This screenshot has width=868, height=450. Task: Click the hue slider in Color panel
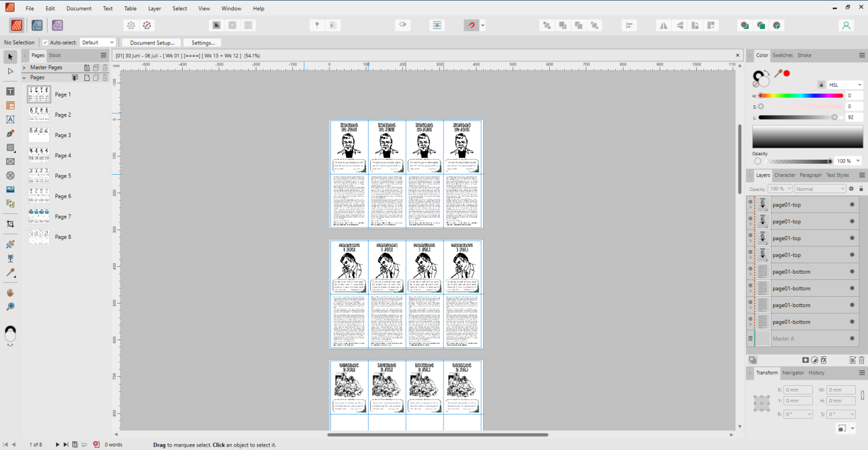(x=801, y=95)
